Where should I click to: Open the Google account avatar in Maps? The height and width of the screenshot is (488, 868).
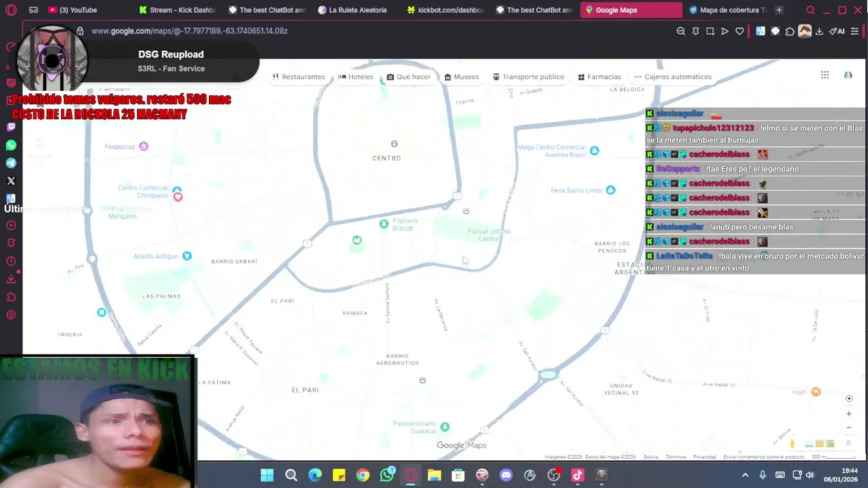tap(848, 75)
